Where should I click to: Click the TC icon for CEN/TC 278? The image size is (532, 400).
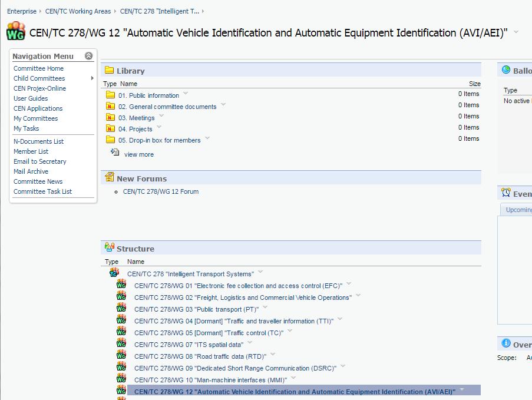click(x=114, y=272)
